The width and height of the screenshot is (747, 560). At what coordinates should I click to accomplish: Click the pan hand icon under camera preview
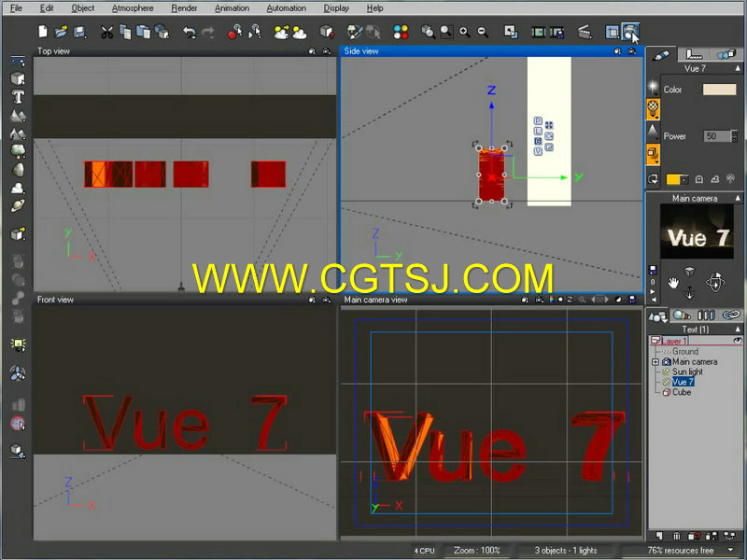coord(672,283)
